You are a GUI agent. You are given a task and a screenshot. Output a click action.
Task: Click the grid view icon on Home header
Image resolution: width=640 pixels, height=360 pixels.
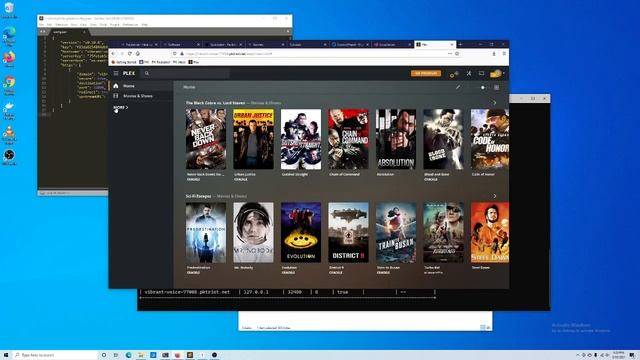[496, 87]
